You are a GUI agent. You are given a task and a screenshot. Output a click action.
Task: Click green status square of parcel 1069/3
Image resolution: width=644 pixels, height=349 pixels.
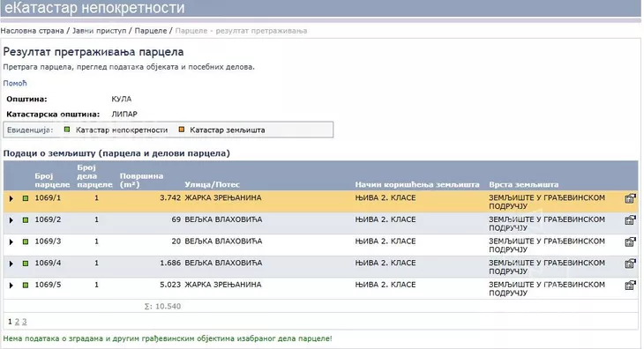(26, 242)
